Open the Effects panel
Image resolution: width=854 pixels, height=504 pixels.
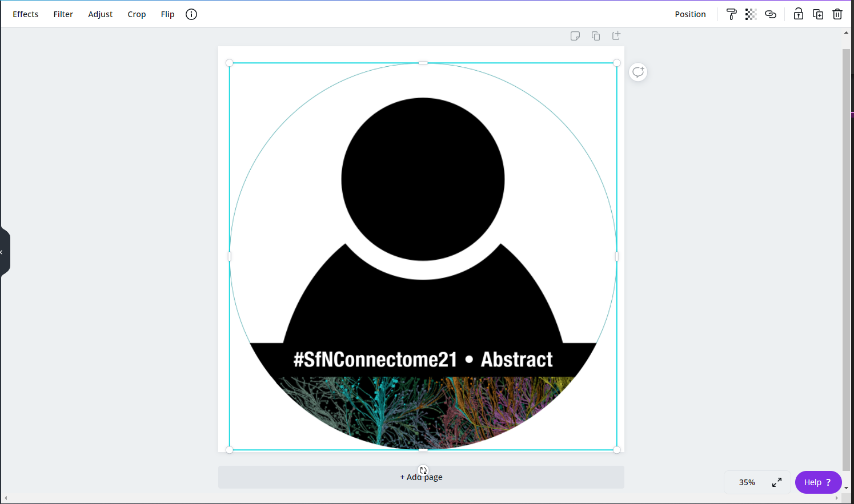tap(26, 14)
